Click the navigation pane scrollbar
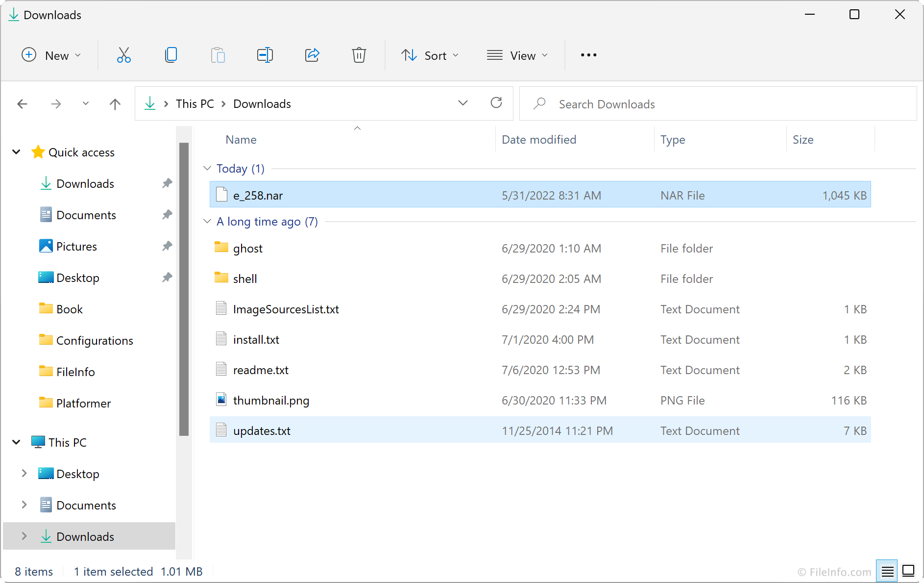Image resolution: width=924 pixels, height=583 pixels. point(184,289)
